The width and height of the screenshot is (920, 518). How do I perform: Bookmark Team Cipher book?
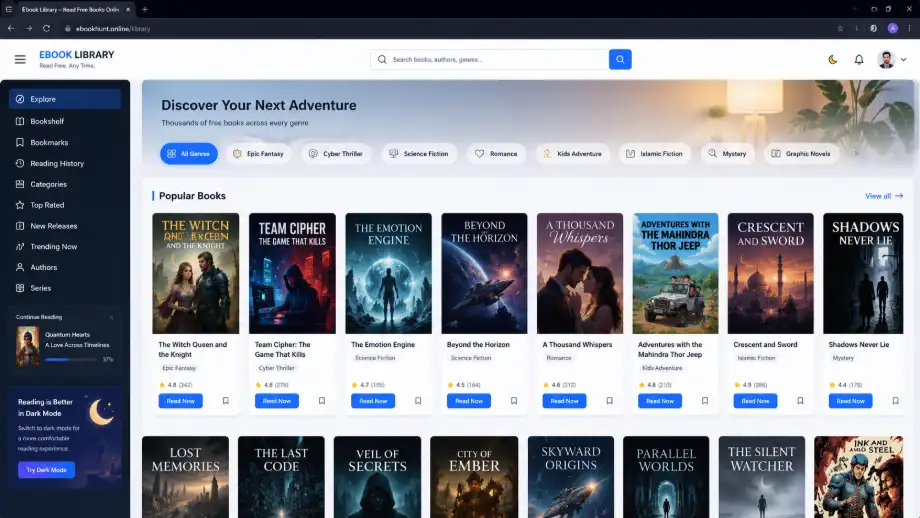(322, 401)
